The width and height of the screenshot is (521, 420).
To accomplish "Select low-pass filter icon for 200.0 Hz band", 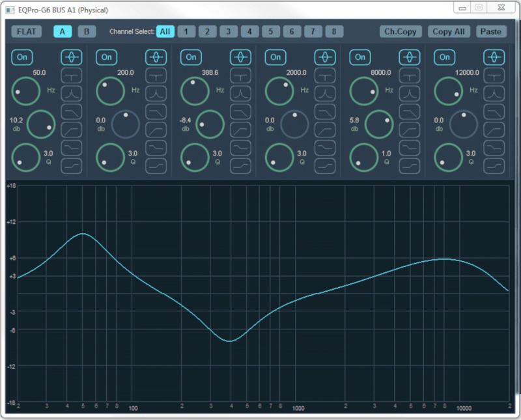I will point(156,111).
